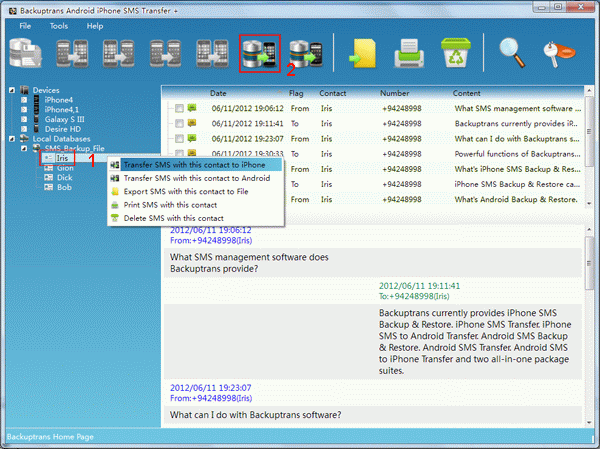Check the box for the 19:11:41 message
This screenshot has width=600, height=449.
click(179, 123)
